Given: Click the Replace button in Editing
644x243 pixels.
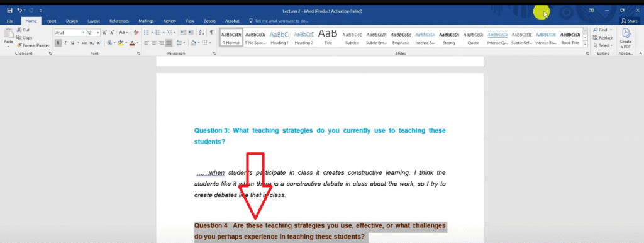Looking at the screenshot, I should point(603,38).
